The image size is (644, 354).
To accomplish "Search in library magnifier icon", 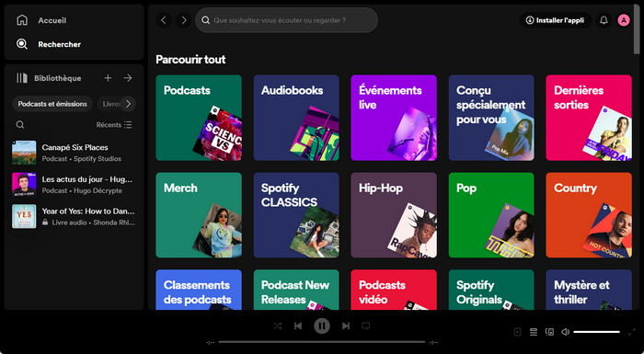I will pos(20,125).
